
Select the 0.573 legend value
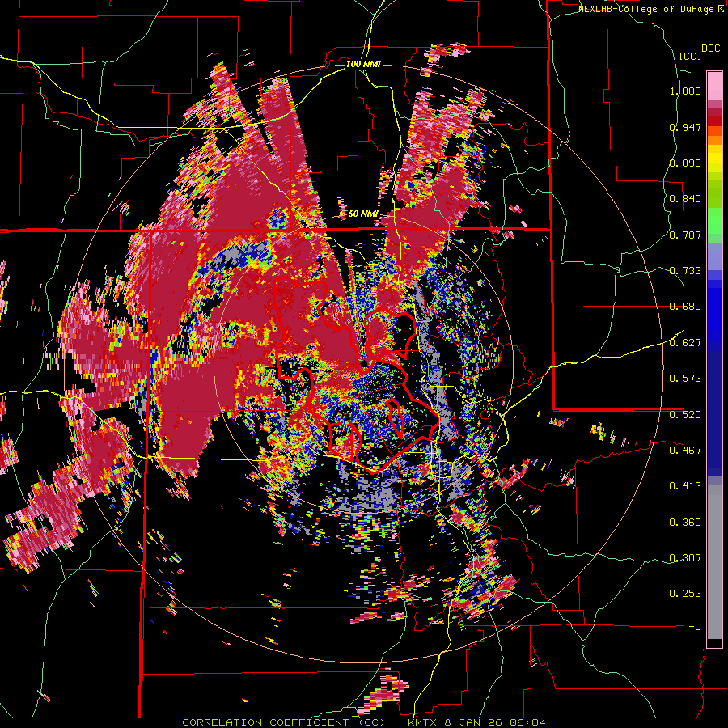click(x=685, y=379)
